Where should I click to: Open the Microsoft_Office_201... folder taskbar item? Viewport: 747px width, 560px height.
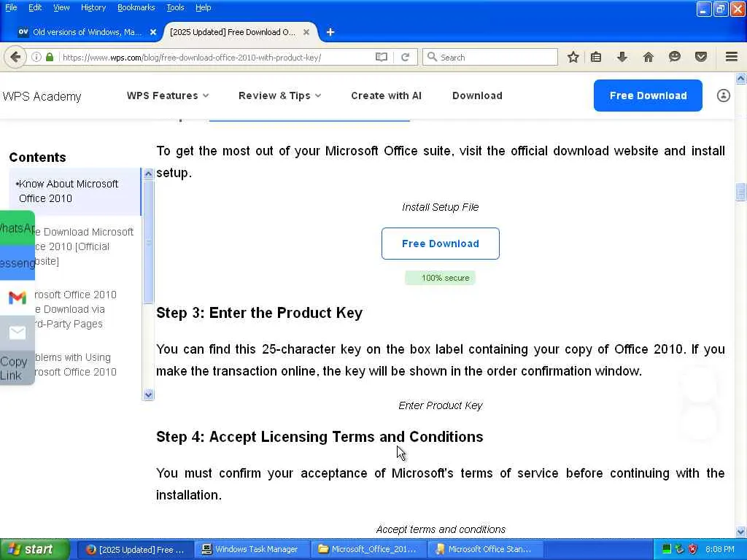click(x=368, y=550)
